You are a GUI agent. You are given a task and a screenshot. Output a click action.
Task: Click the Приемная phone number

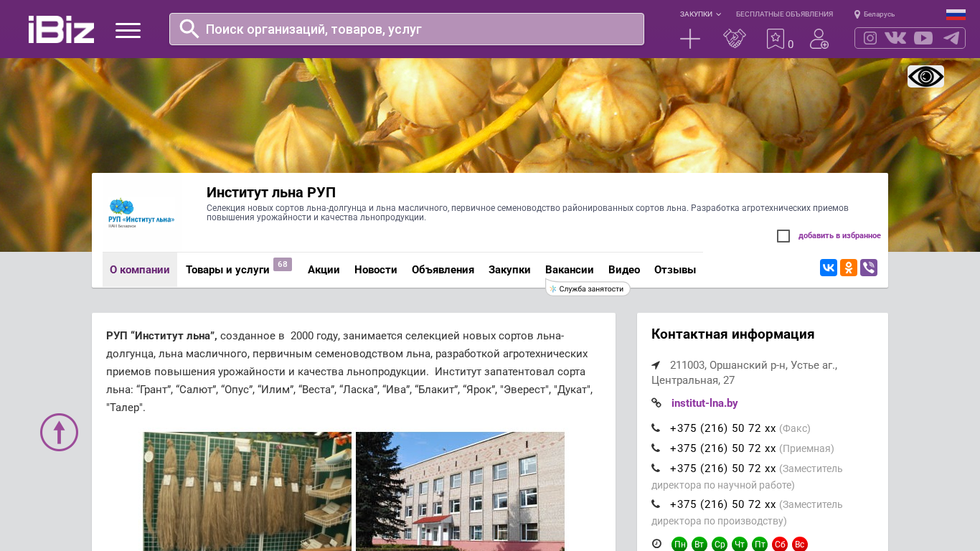point(723,448)
